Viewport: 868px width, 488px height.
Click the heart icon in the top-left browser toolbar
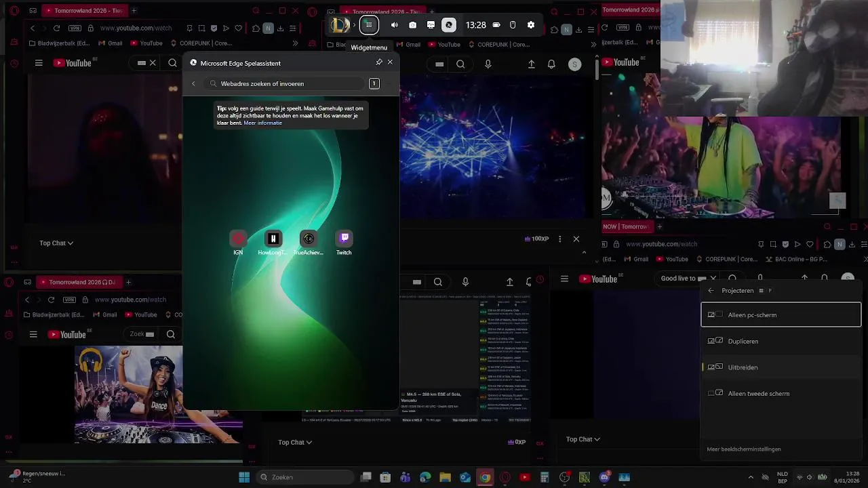tap(238, 28)
